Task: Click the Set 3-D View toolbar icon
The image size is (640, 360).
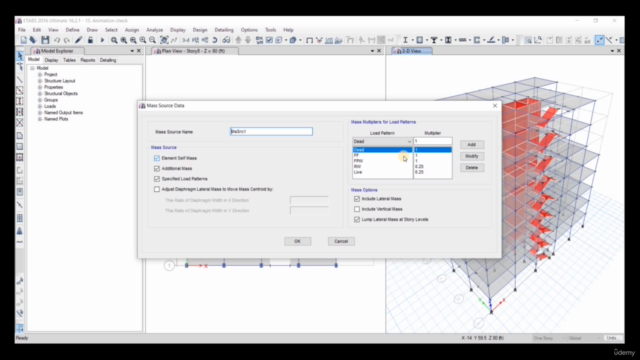Action: pyautogui.click(x=186, y=40)
